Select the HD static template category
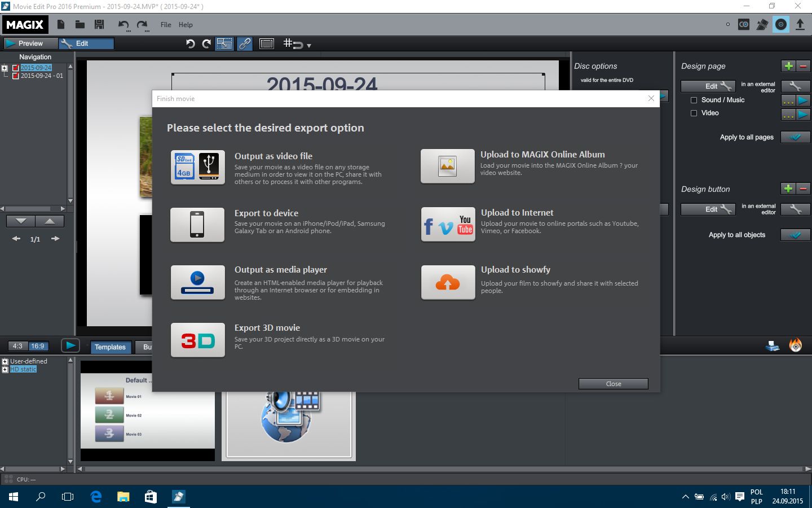812x508 pixels. click(x=23, y=369)
